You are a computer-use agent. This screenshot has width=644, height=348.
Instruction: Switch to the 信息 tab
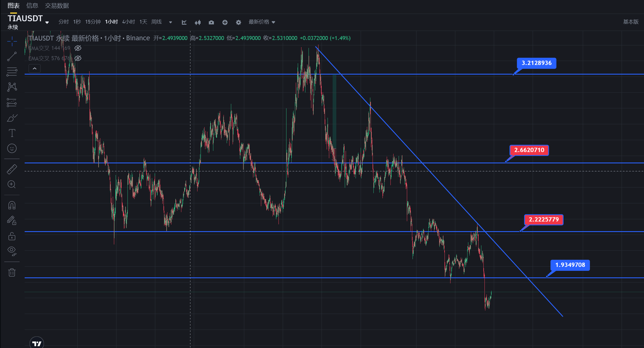(x=32, y=5)
